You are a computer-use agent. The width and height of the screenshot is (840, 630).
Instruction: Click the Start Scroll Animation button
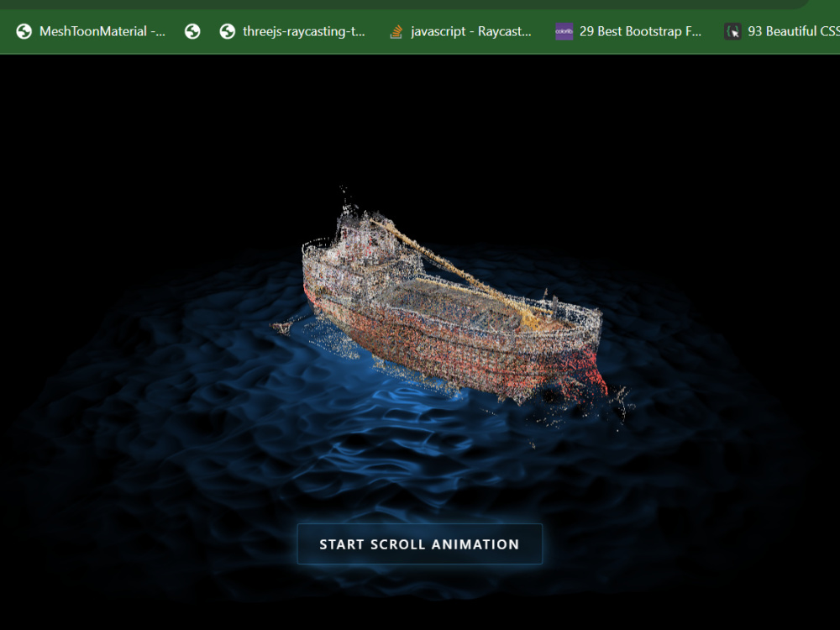pyautogui.click(x=419, y=544)
